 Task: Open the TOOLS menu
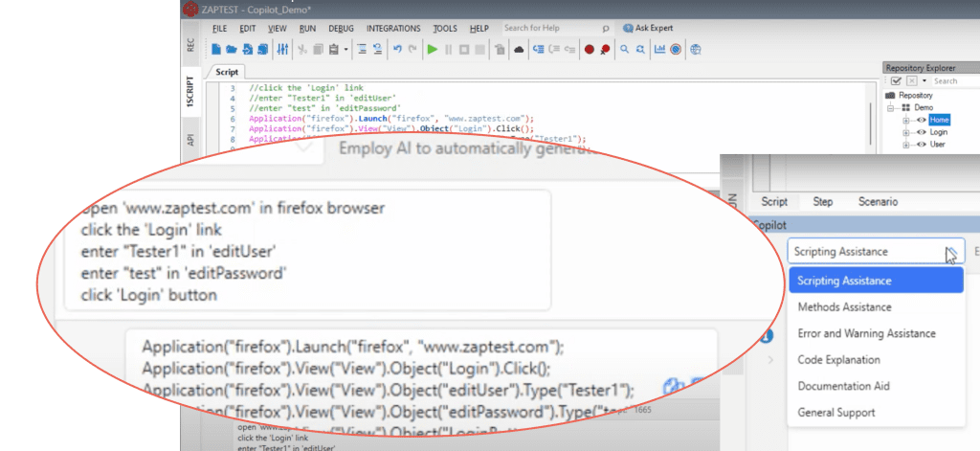(x=445, y=28)
